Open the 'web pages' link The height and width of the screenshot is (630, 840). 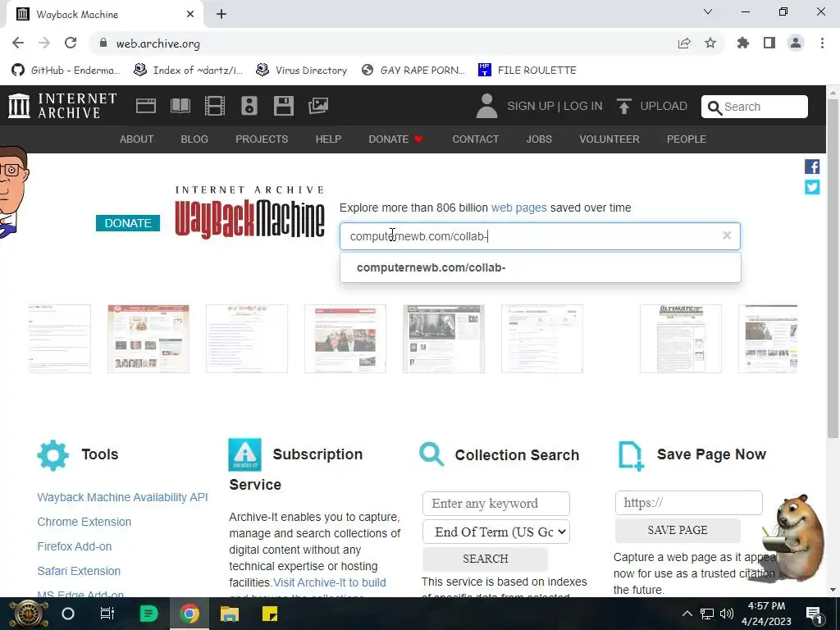(x=519, y=208)
